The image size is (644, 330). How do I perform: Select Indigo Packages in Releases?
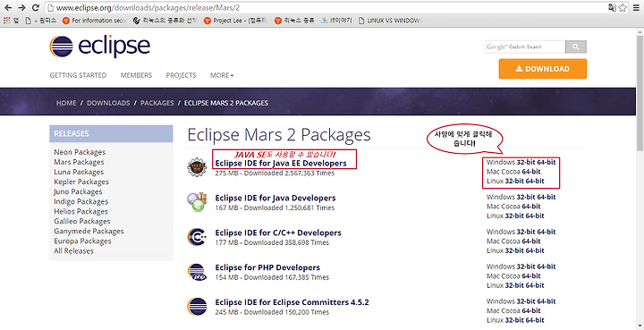80,201
